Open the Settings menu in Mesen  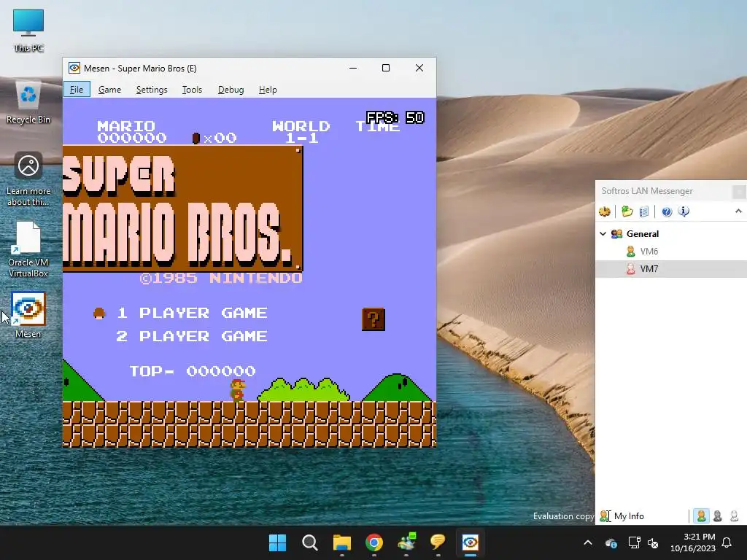click(152, 90)
